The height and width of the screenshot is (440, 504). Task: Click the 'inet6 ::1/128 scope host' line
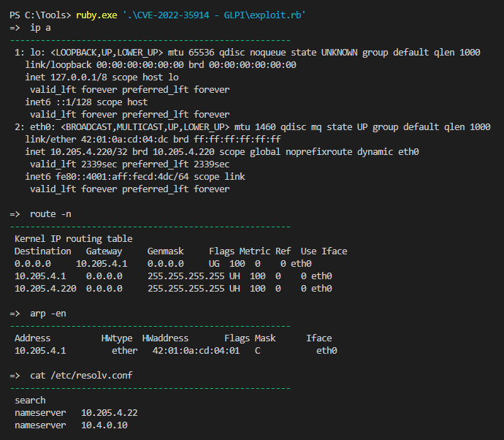pyautogui.click(x=86, y=102)
